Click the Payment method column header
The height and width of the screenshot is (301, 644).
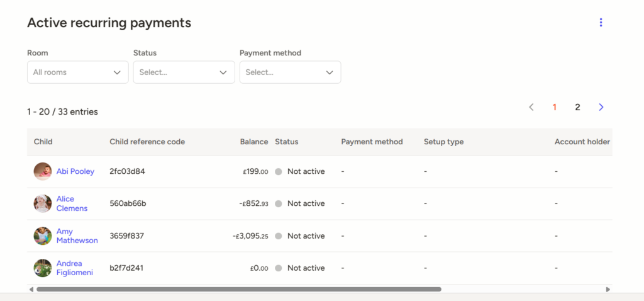click(x=372, y=142)
